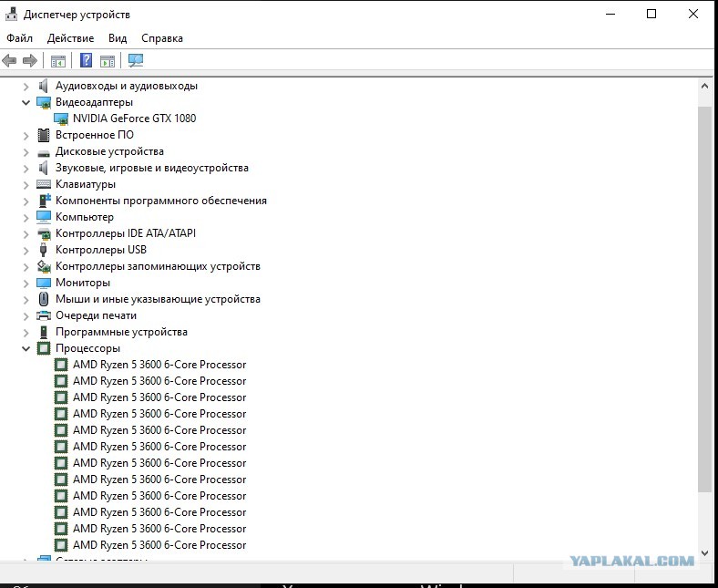Select the first AMD Ryzen 5 3600 processor entry

[x=159, y=365]
